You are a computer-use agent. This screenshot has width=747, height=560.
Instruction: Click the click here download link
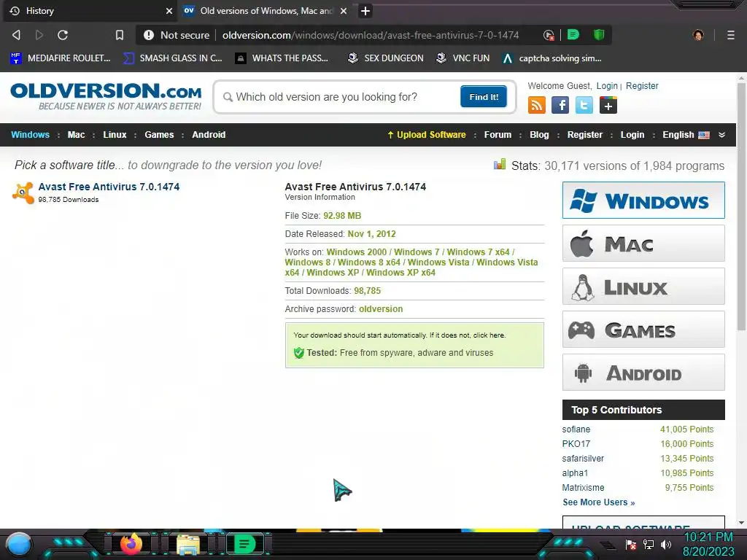[489, 335]
